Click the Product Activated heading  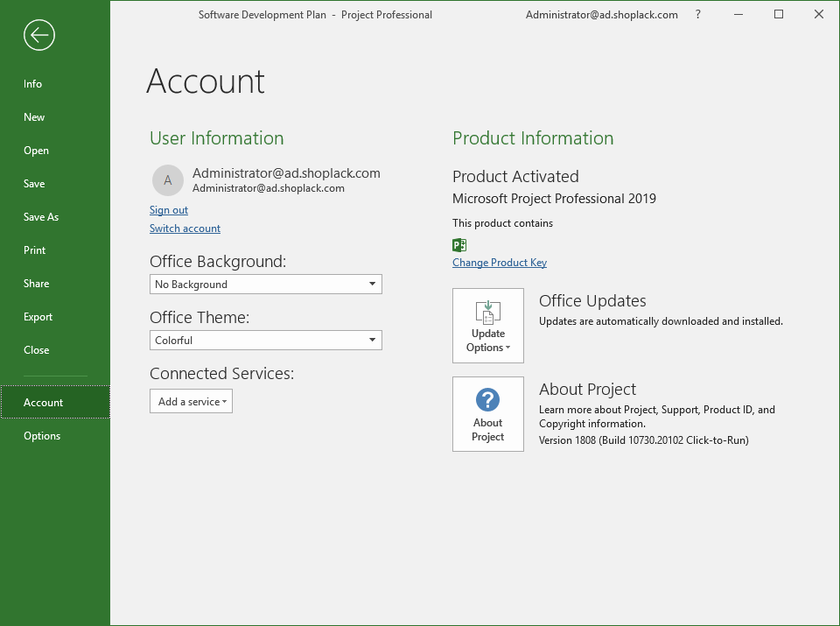515,176
